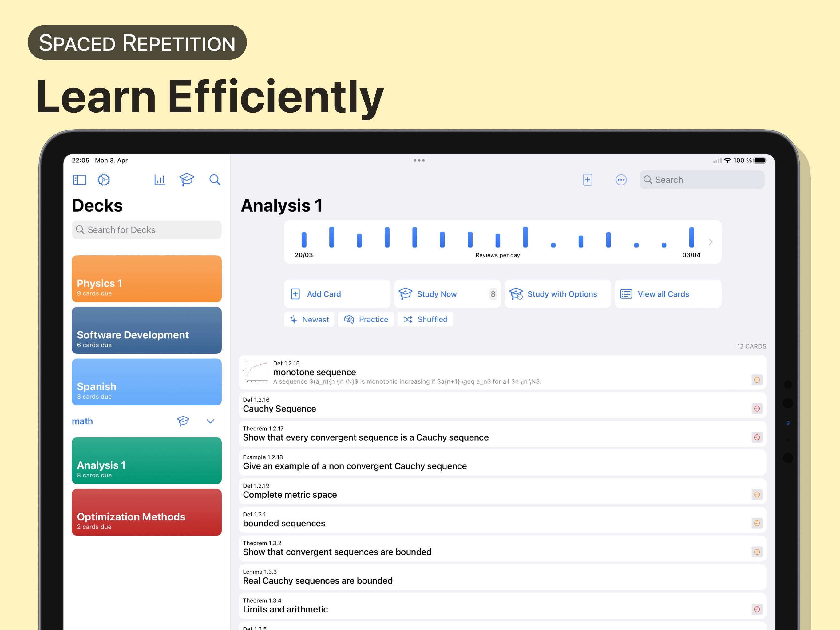The image size is (840, 630).
Task: Open the Optimization Methods deck
Action: point(147,512)
